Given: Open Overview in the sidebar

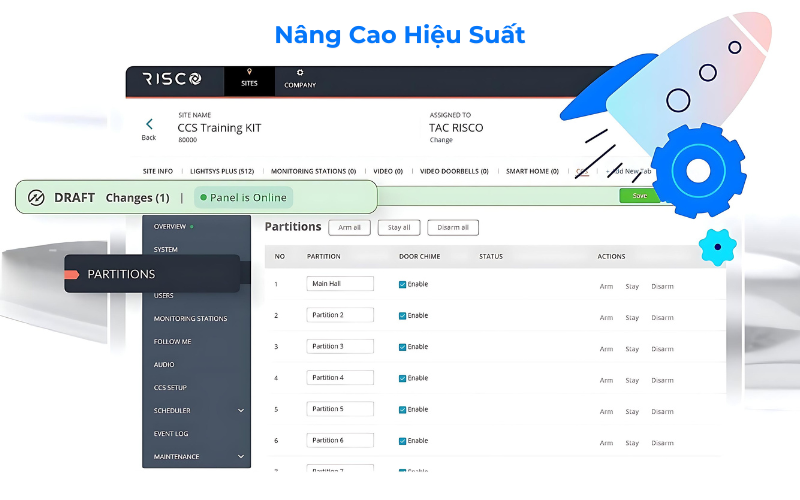Looking at the screenshot, I should [170, 227].
